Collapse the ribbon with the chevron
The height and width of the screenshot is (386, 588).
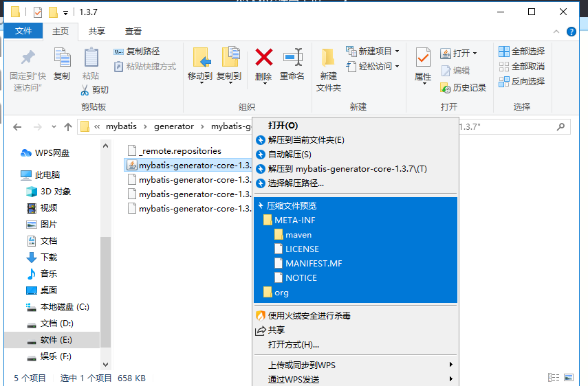coord(556,32)
